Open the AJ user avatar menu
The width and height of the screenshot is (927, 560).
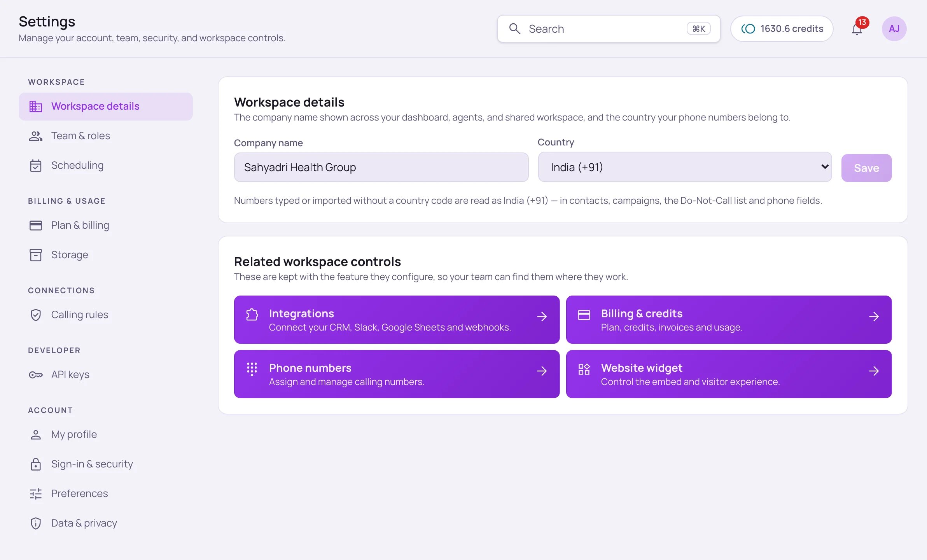coord(894,29)
